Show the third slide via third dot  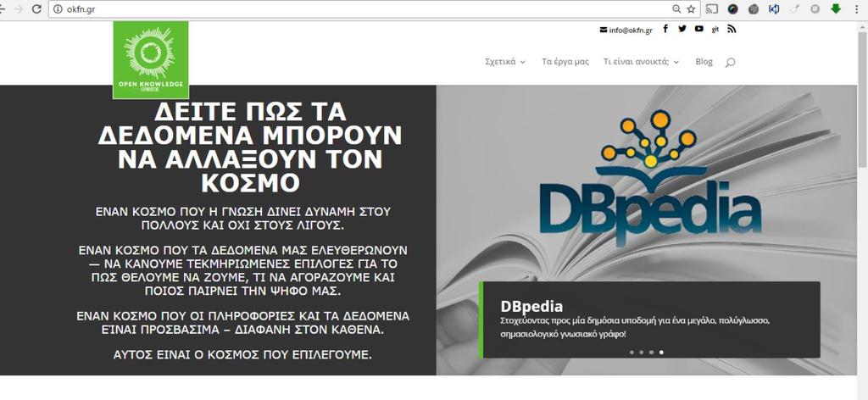(652, 352)
